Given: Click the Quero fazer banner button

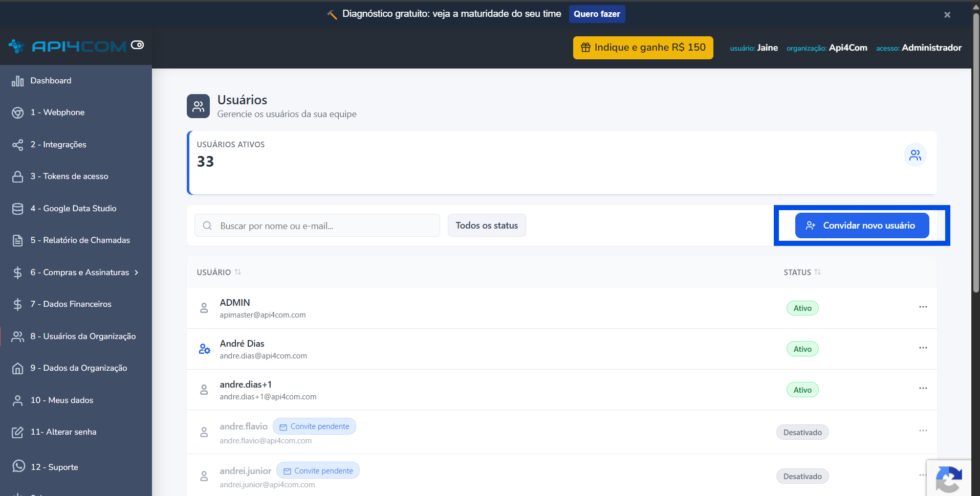Looking at the screenshot, I should coord(597,14).
